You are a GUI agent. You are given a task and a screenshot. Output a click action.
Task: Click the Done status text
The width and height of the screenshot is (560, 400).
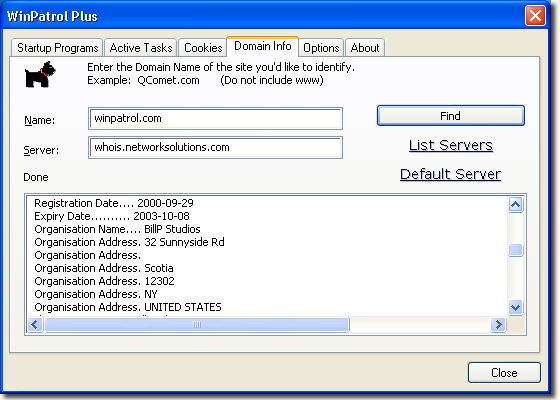tap(36, 177)
